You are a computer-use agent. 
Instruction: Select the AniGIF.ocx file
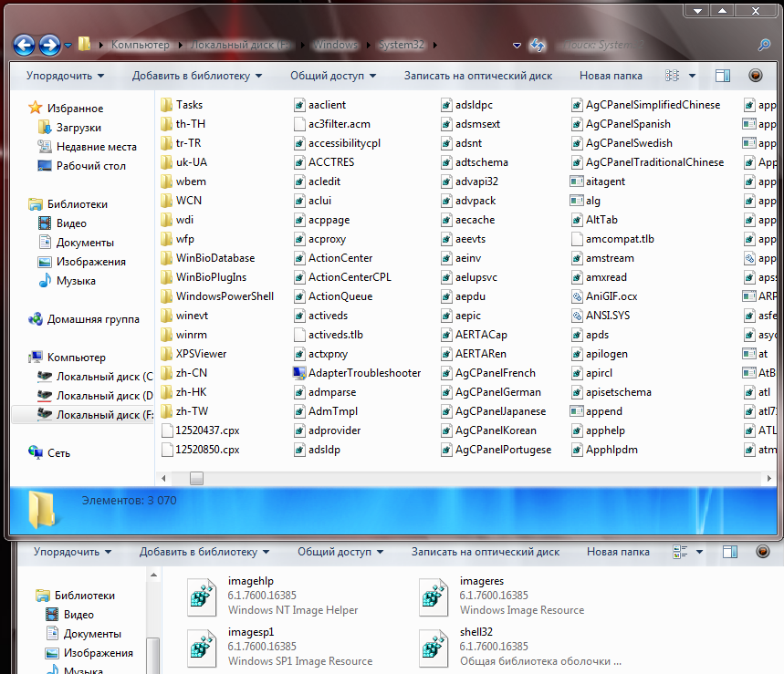[x=604, y=296]
